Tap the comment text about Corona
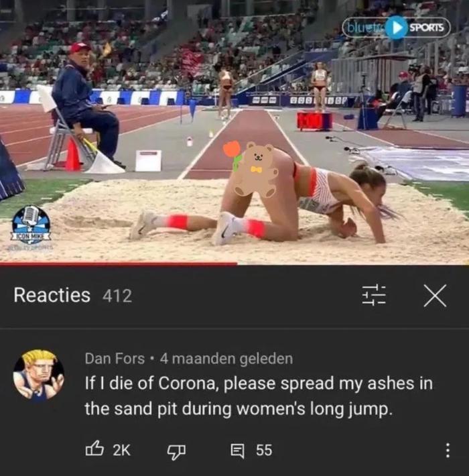The height and width of the screenshot is (476, 469). 259,396
